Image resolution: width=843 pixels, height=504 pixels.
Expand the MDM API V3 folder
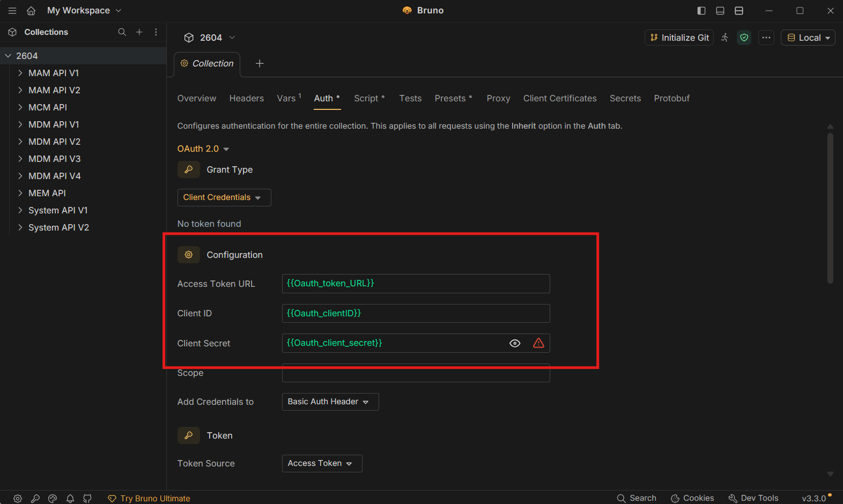20,159
